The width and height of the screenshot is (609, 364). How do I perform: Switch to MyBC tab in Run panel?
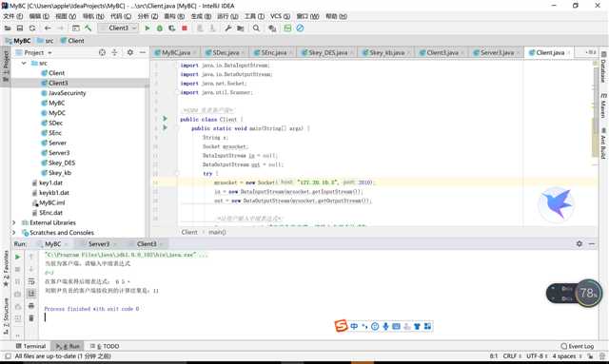[x=53, y=244]
